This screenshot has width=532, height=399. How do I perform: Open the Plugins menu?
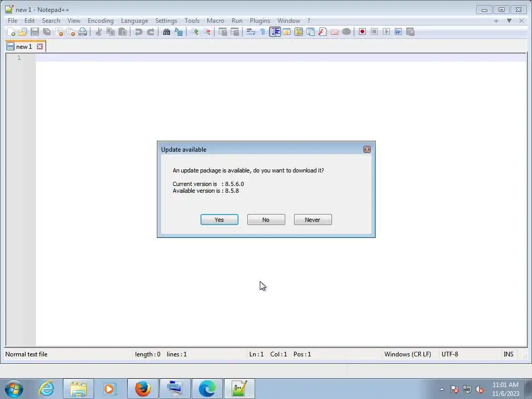point(260,21)
